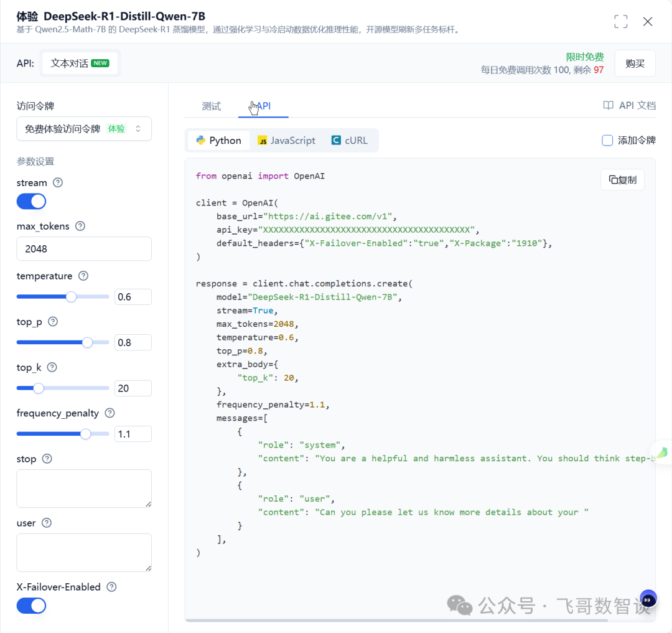Switch to the JavaScript code tab
Image resolution: width=672 pixels, height=633 pixels.
click(286, 141)
